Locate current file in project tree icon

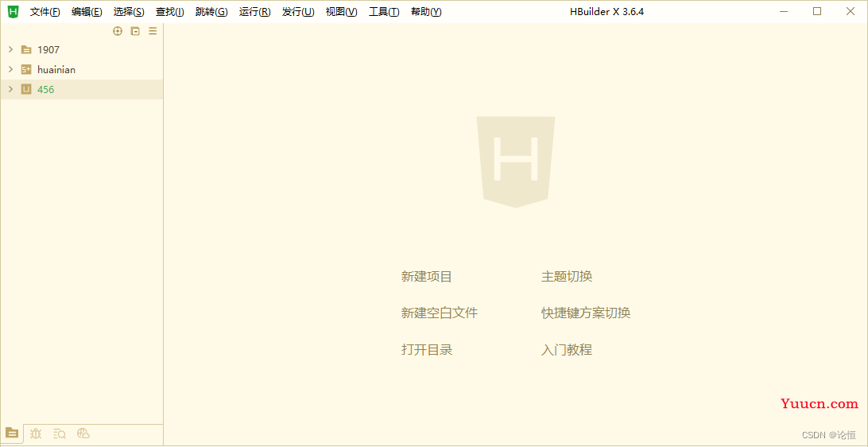coord(118,31)
